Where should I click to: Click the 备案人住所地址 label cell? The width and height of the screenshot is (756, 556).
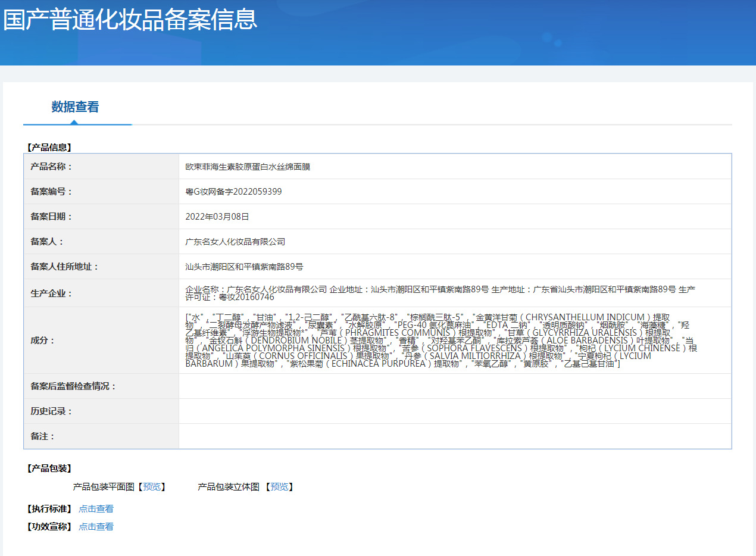101,267
